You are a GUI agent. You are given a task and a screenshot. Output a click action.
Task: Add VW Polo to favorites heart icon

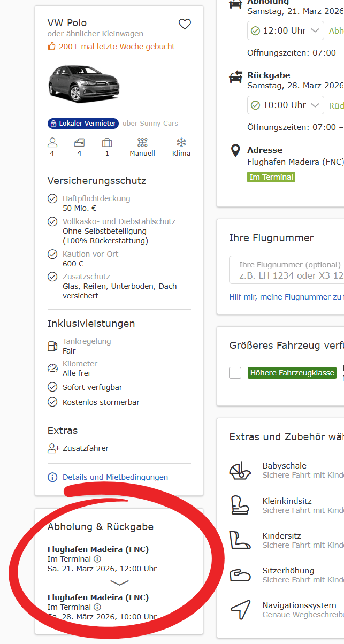click(x=185, y=24)
